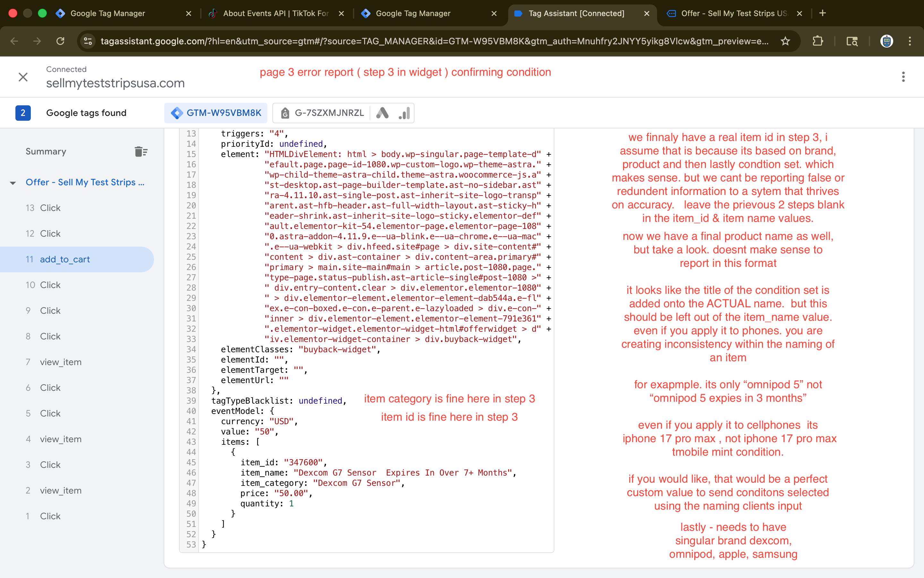This screenshot has height=578, width=924.
Task: Click the tagTypeBlacklist undefined value
Action: [320, 401]
